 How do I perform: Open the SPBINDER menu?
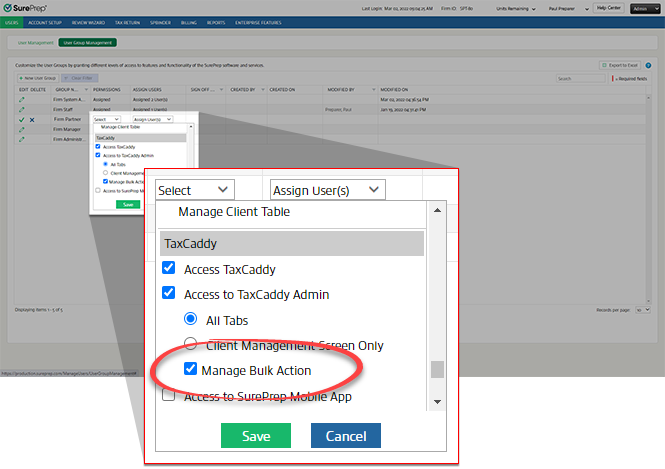click(x=160, y=22)
